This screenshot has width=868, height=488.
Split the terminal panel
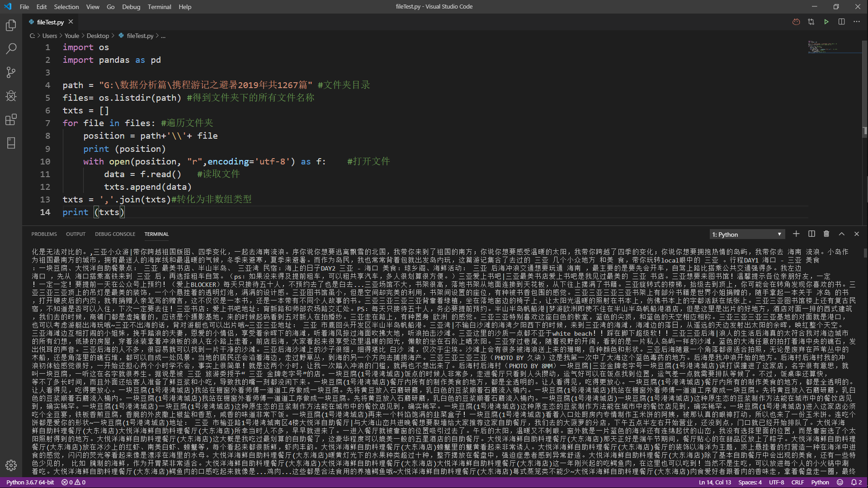[811, 234]
